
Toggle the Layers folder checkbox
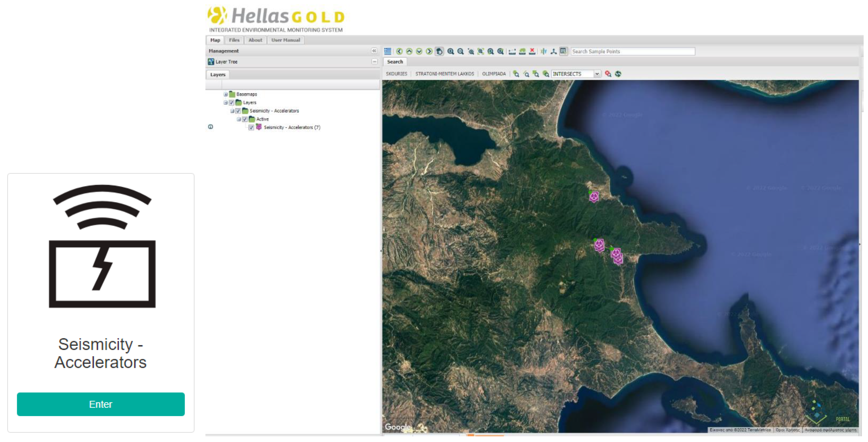coord(232,103)
